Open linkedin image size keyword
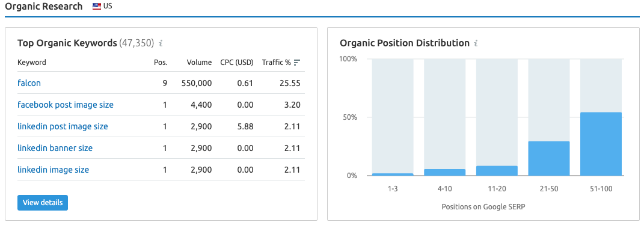 coord(54,170)
